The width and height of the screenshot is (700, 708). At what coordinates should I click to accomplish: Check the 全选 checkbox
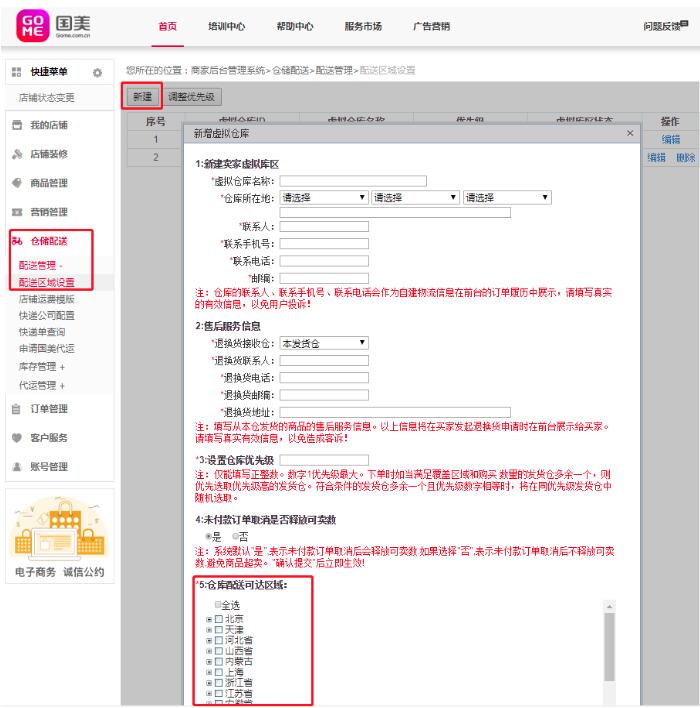[x=217, y=605]
